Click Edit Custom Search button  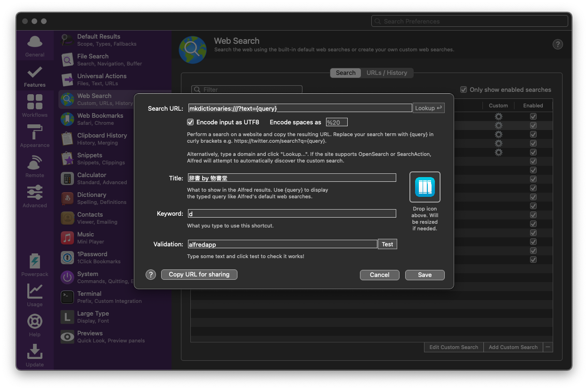(x=454, y=347)
